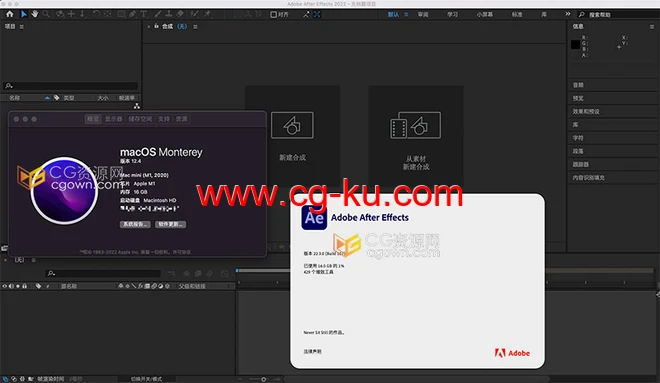Click 软件更新 button in About This Mac
Viewport: 660px width, 383px height.
coord(170,224)
